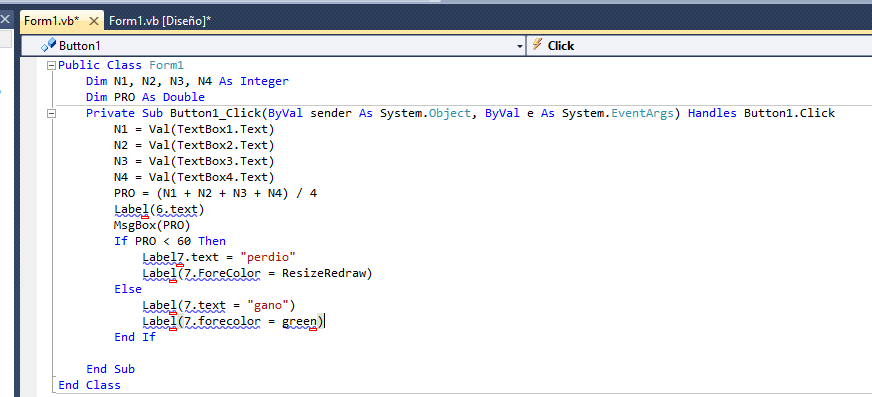The width and height of the screenshot is (872, 397).
Task: Close the docked panel beside the editor tabs
Action: tap(4, 19)
